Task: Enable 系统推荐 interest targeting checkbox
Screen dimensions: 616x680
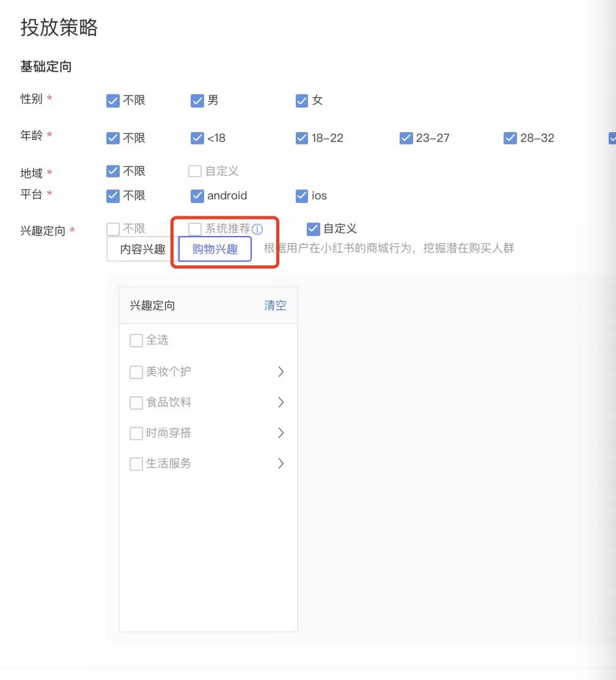Action: 195,229
